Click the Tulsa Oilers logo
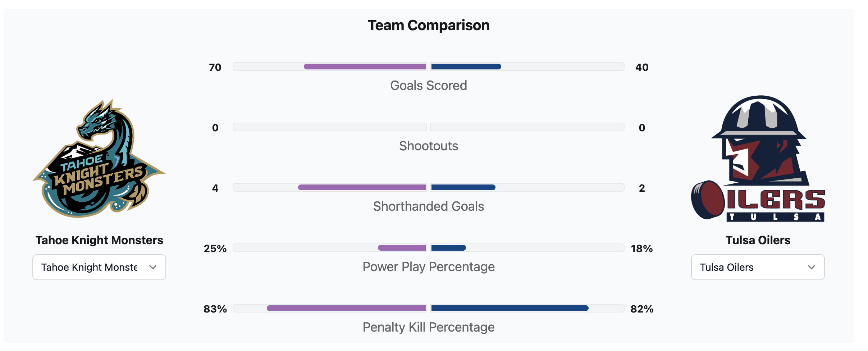 point(758,159)
